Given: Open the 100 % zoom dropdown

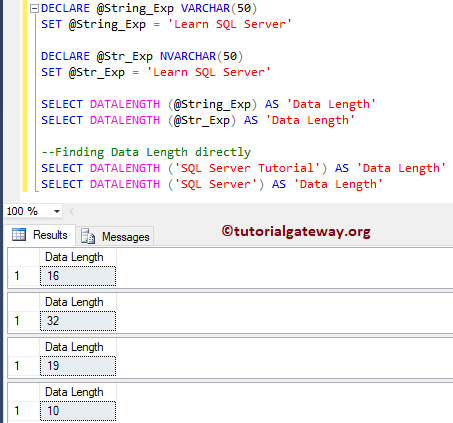Looking at the screenshot, I should 57,211.
